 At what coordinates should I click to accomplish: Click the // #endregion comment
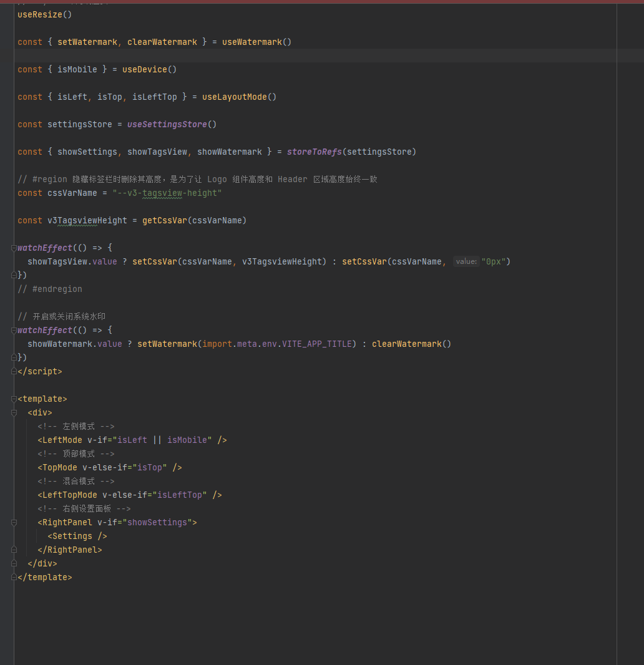click(x=50, y=289)
